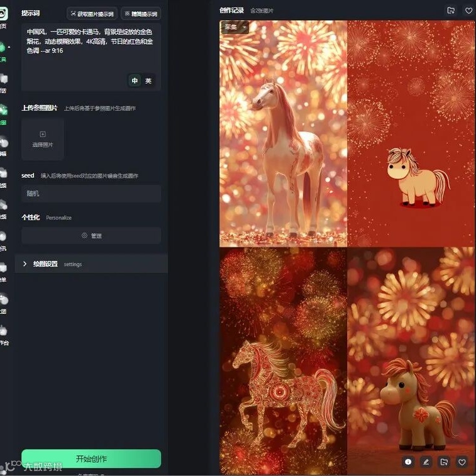Open the 首页 logo icon in sidebar
Viewport: 476px width, 476px height.
coord(3,14)
